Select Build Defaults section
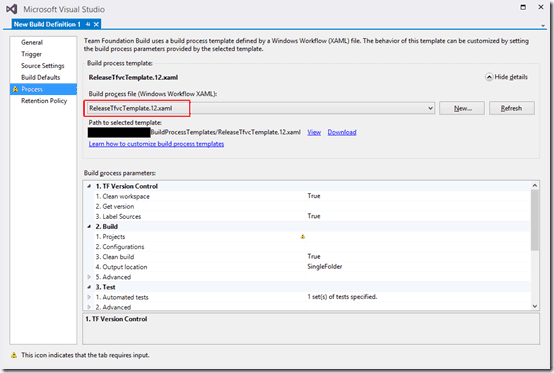This screenshot has height=373, width=554. pos(41,78)
